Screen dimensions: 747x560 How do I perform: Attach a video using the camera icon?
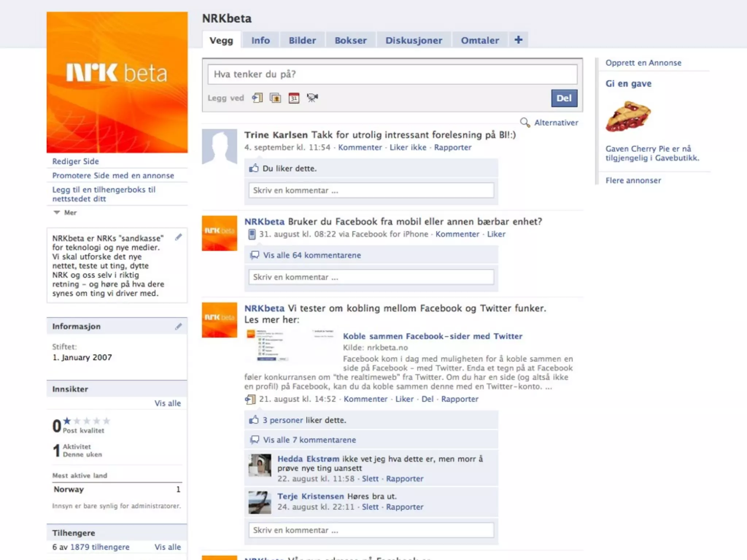tap(313, 98)
